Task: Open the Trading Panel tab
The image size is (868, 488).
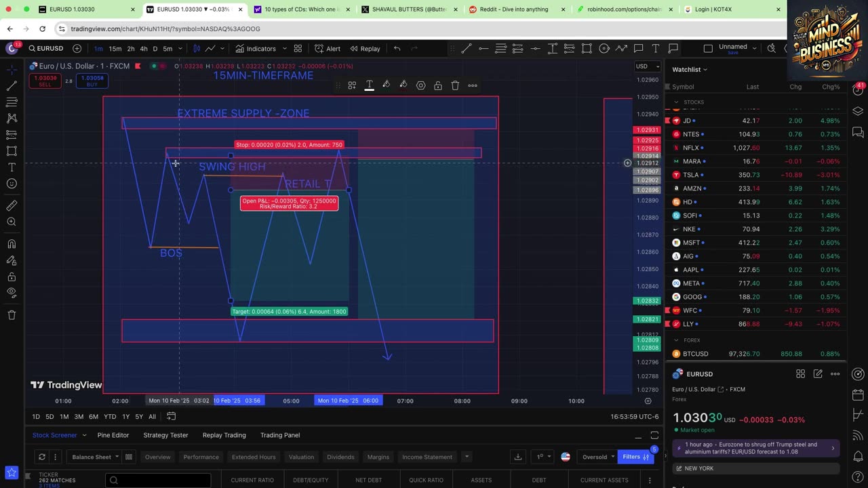Action: click(x=280, y=435)
